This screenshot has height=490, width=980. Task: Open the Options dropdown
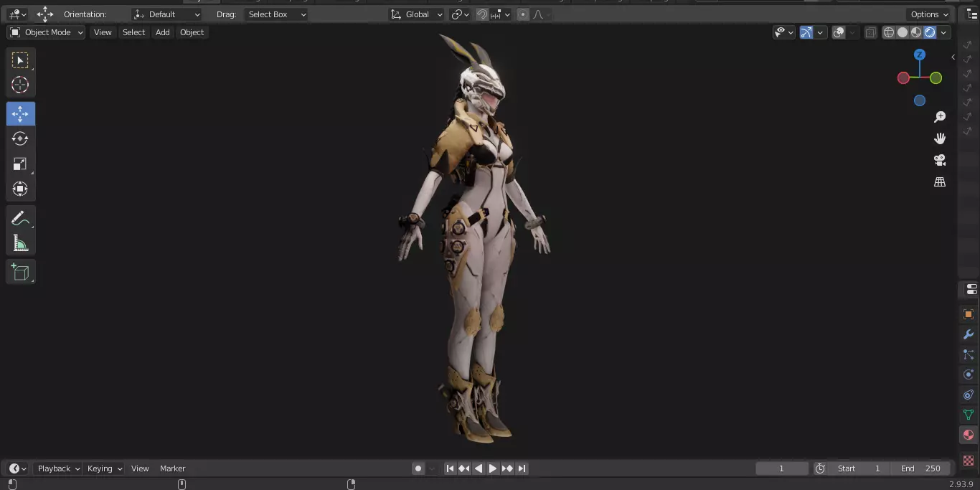click(x=929, y=14)
